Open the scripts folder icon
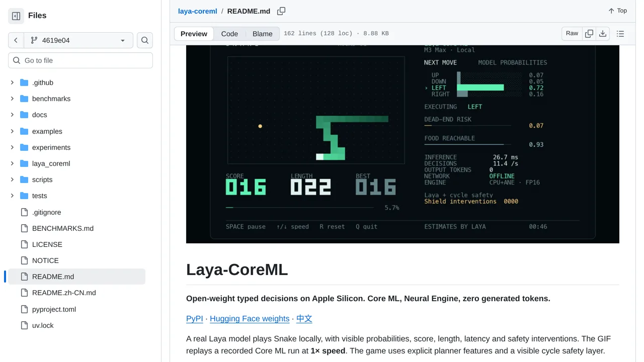The image size is (644, 362). click(24, 179)
